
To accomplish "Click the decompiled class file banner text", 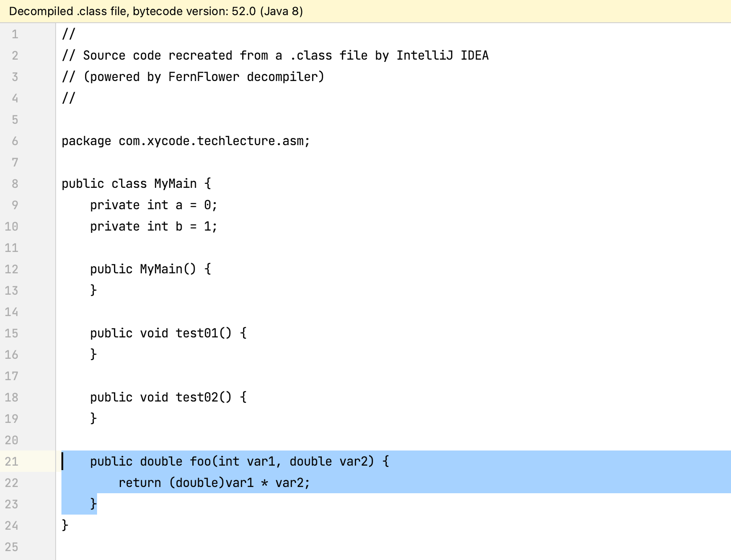I will point(156,11).
